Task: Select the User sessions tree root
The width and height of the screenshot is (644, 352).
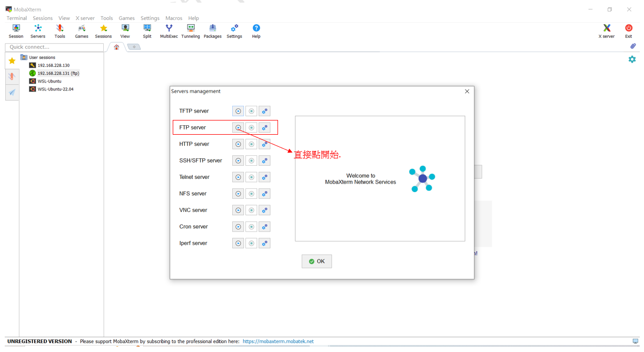Action: point(38,57)
